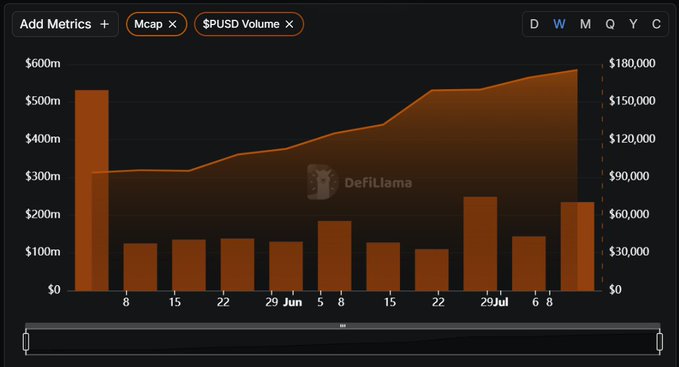Select the Mcap chip label
The height and width of the screenshot is (367, 679).
[148, 24]
